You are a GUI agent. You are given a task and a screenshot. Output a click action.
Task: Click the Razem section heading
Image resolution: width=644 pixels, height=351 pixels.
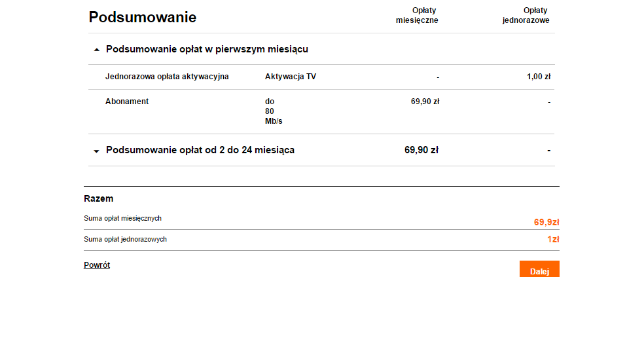99,198
